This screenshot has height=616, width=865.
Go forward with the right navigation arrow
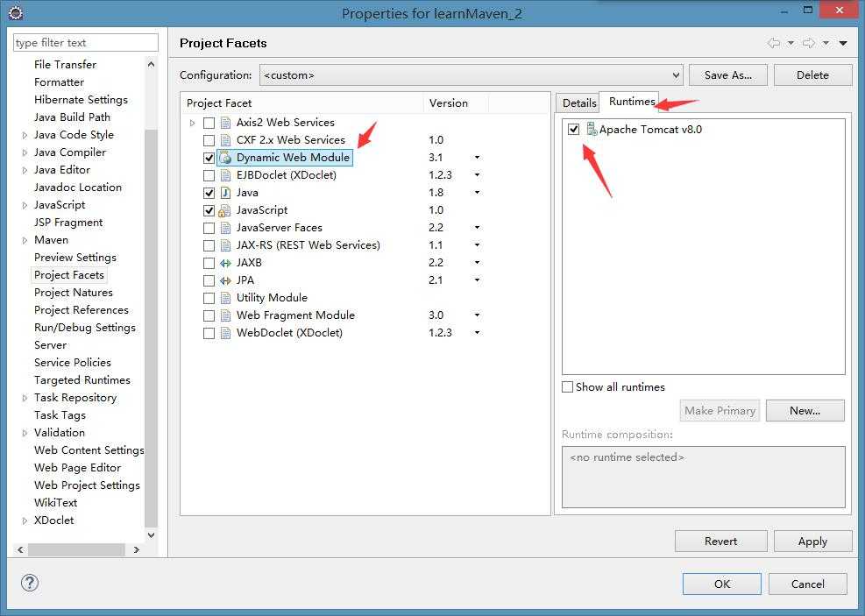(809, 43)
